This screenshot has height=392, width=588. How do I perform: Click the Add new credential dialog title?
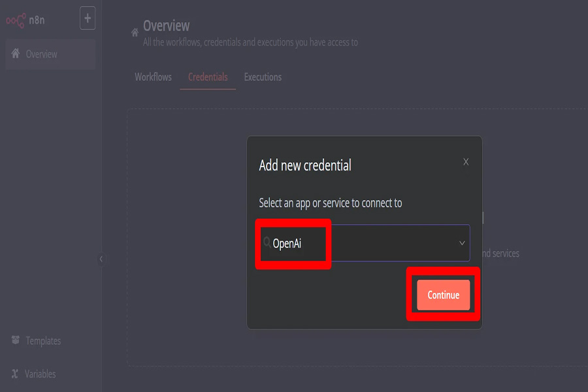(305, 166)
